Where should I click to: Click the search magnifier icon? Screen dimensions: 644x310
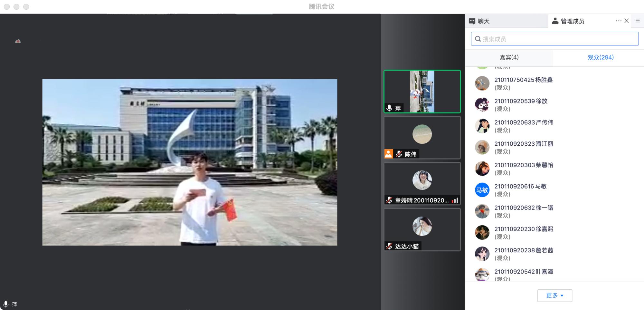click(x=478, y=39)
